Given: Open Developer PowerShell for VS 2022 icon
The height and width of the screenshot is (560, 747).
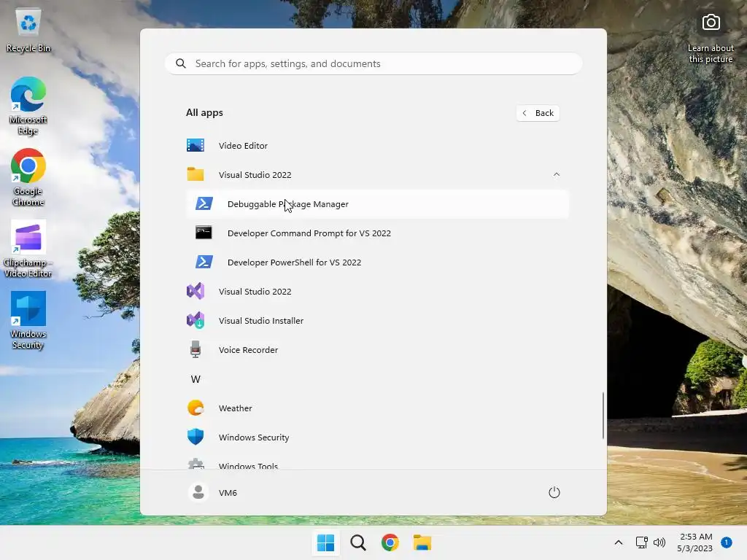Looking at the screenshot, I should (x=204, y=262).
